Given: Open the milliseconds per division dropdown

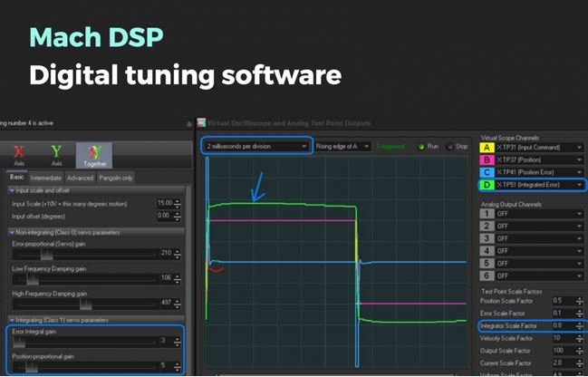Looking at the screenshot, I should tap(256, 145).
